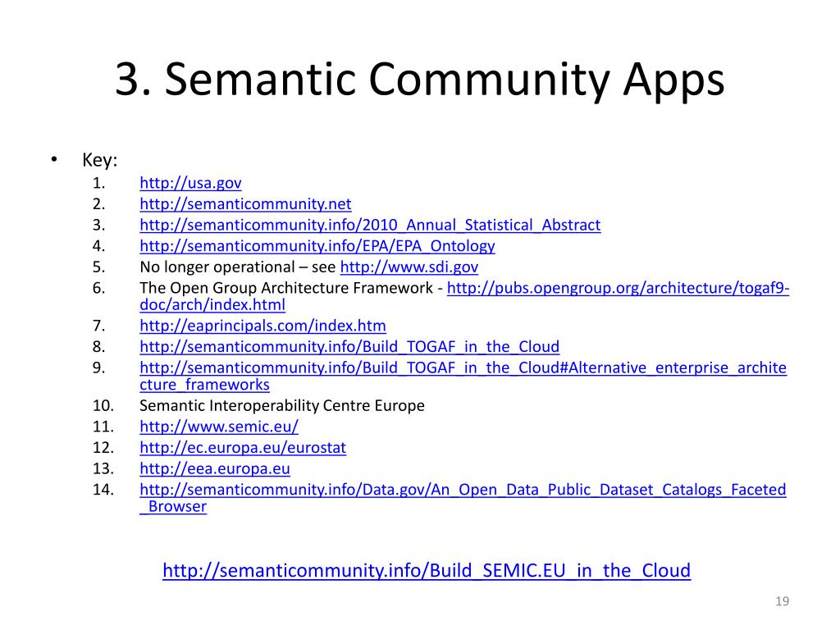Select the slide title Semantic Community Apps
This screenshot has width=840, height=630.
tap(420, 80)
